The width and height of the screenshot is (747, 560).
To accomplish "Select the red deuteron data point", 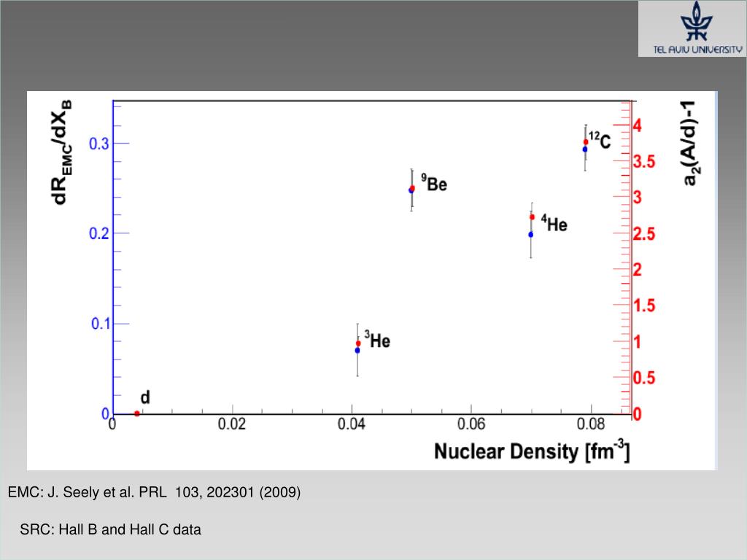I will (136, 413).
